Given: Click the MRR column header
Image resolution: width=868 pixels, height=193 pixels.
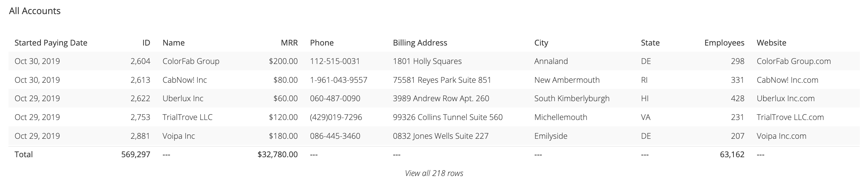Looking at the screenshot, I should tap(289, 43).
